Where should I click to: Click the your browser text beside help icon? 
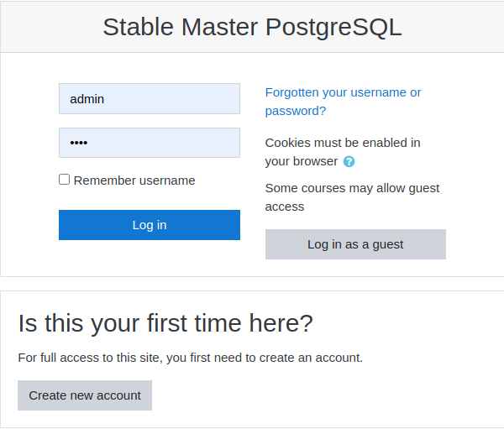[x=302, y=161]
